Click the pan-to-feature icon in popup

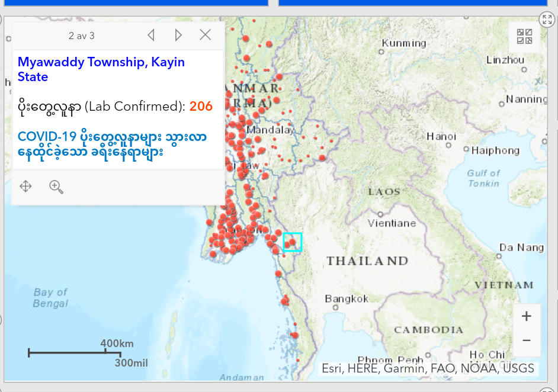pyautogui.click(x=25, y=187)
